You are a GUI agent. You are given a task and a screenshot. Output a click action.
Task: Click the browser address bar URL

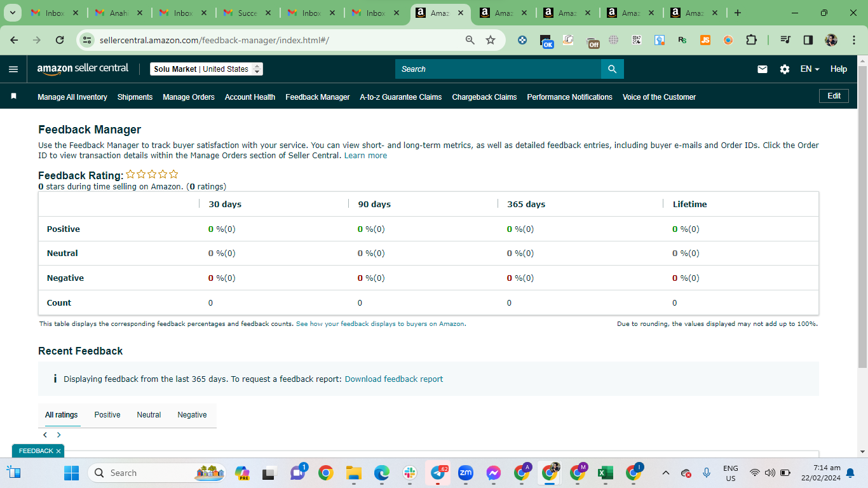(214, 40)
